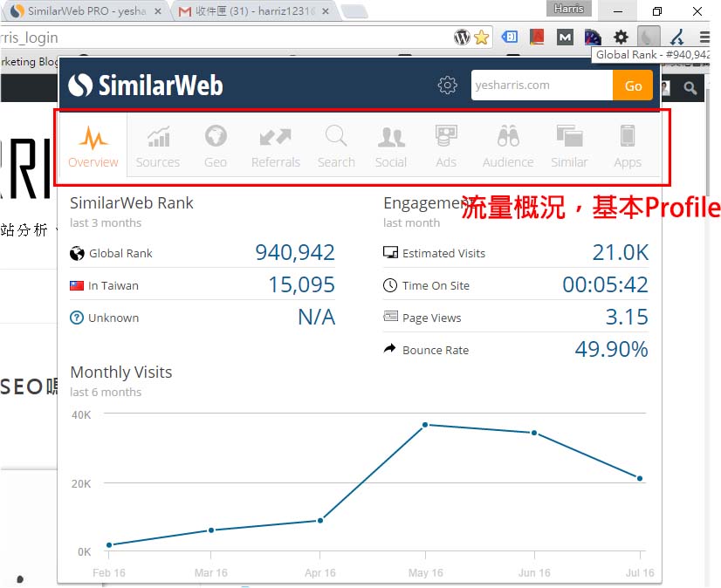
Task: Click the WordPress icon in address bar
Action: 462,37
